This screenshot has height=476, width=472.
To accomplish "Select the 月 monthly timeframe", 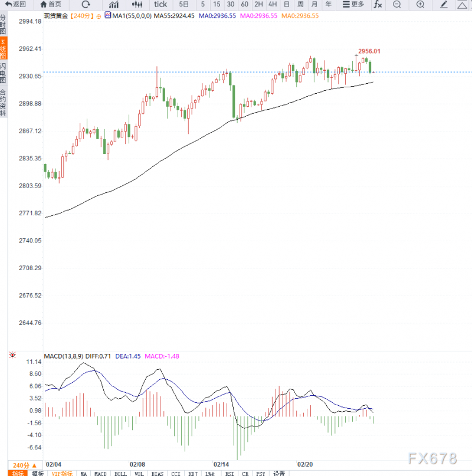I will pos(314,4).
